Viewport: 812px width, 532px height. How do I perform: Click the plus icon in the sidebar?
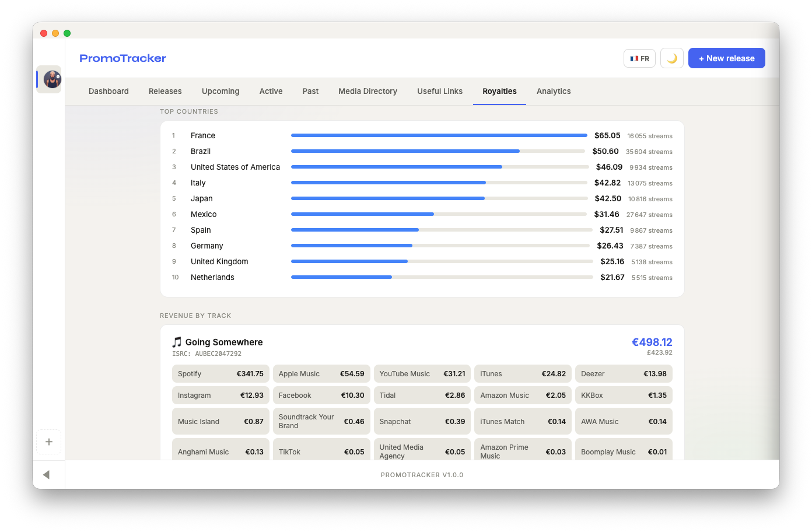point(49,442)
